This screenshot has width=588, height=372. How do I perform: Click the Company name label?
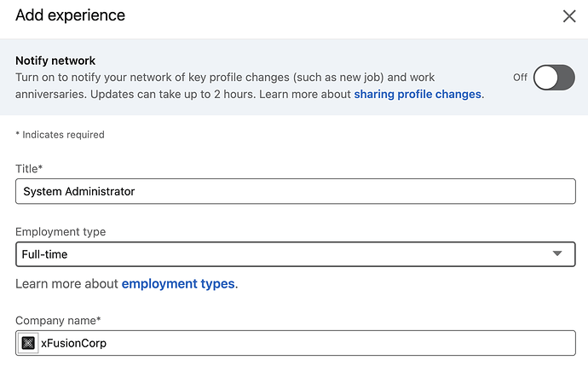58,321
